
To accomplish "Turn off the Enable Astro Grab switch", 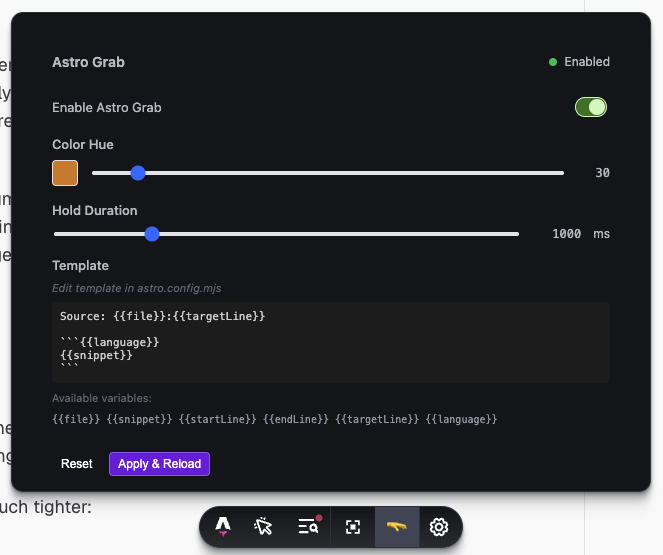I will pos(591,107).
